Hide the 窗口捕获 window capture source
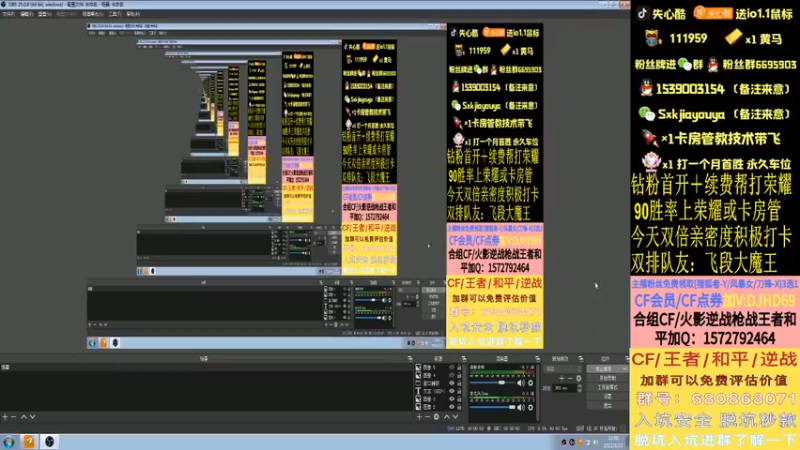Image resolution: width=800 pixels, height=450 pixels. [x=451, y=383]
